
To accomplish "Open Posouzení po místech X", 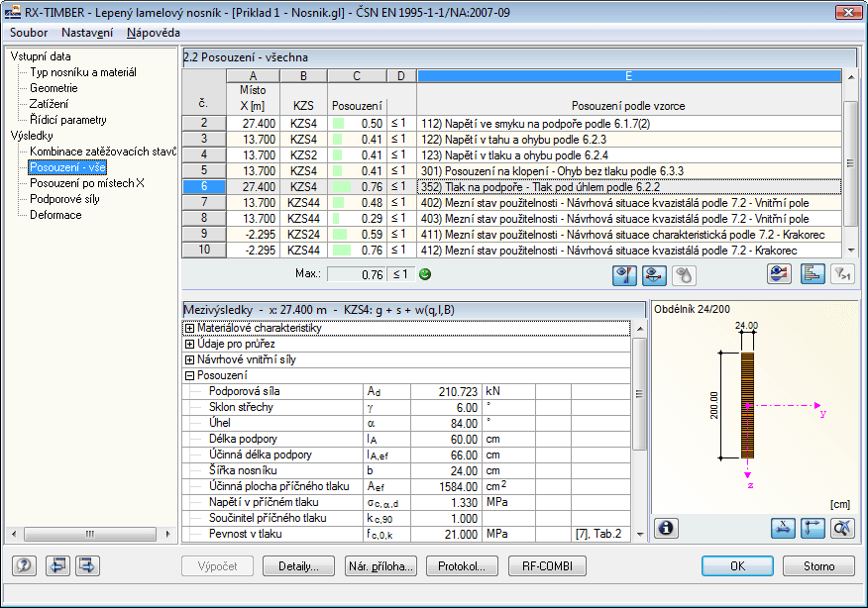I will tap(87, 183).
